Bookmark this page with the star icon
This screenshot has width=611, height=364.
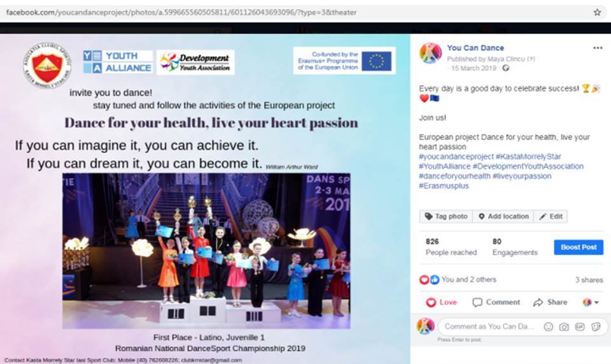[597, 13]
